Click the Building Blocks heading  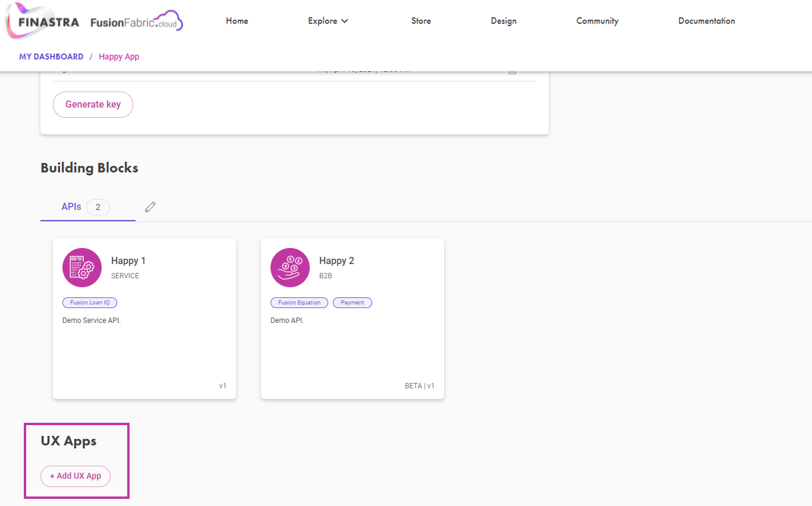[89, 168]
